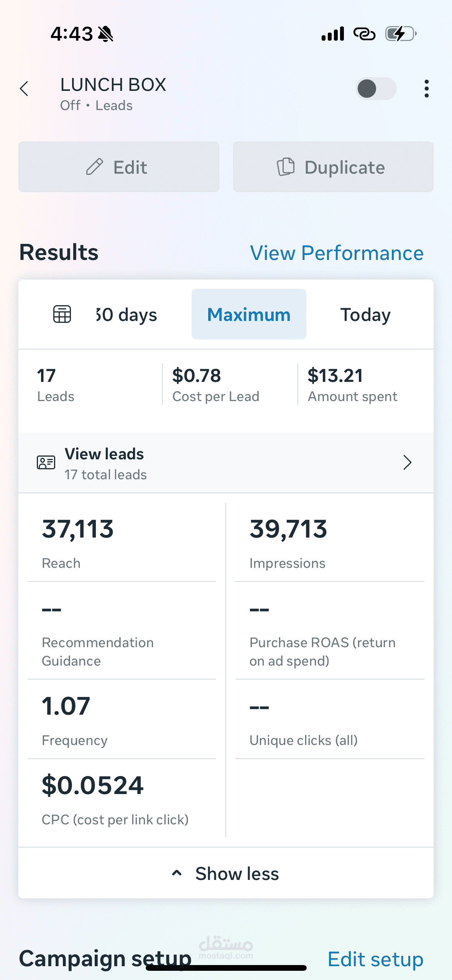Select the Maximum time range tab
Screen dimensions: 452x980
coord(249,314)
